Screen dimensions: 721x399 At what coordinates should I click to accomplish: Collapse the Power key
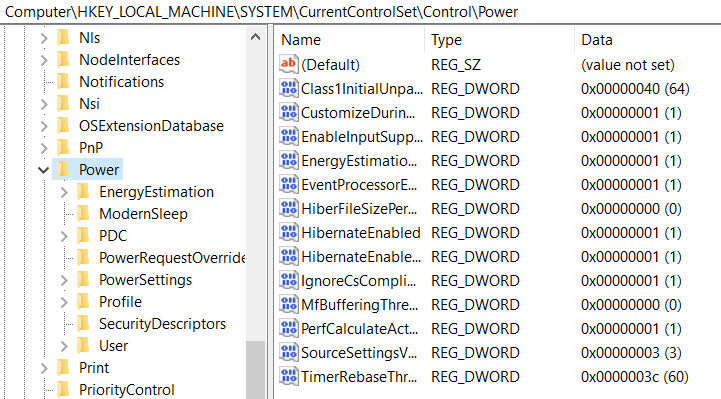click(44, 170)
